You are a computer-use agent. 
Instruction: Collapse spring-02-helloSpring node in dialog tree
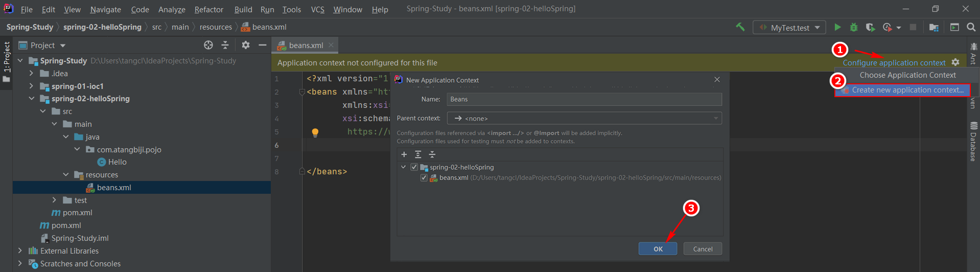[x=403, y=167]
